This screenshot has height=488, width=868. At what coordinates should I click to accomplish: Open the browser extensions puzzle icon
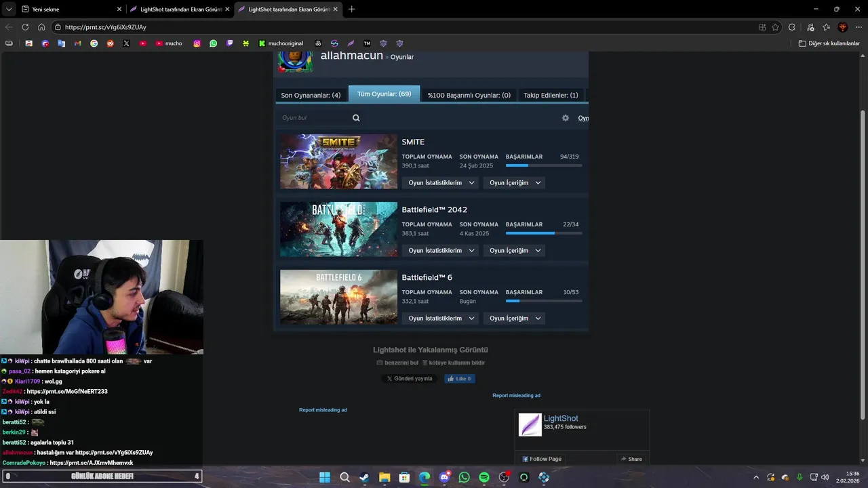tap(792, 27)
